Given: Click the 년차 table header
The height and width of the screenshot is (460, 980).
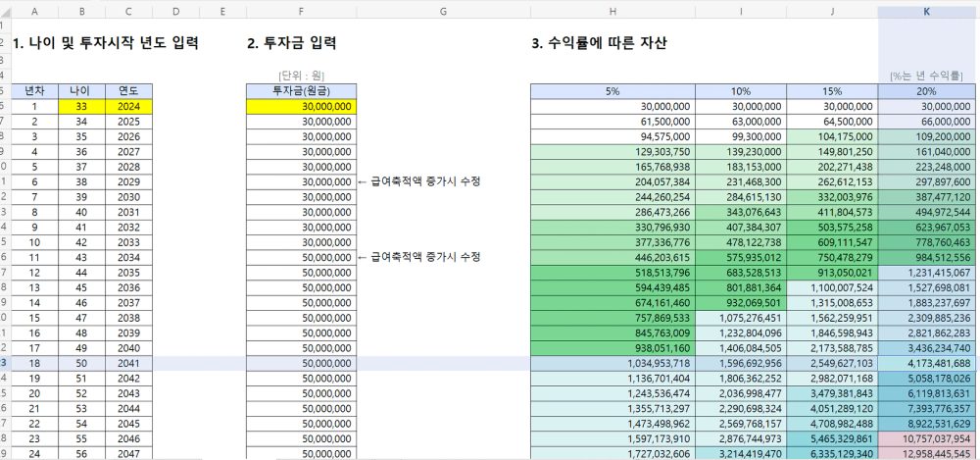Looking at the screenshot, I should (35, 91).
